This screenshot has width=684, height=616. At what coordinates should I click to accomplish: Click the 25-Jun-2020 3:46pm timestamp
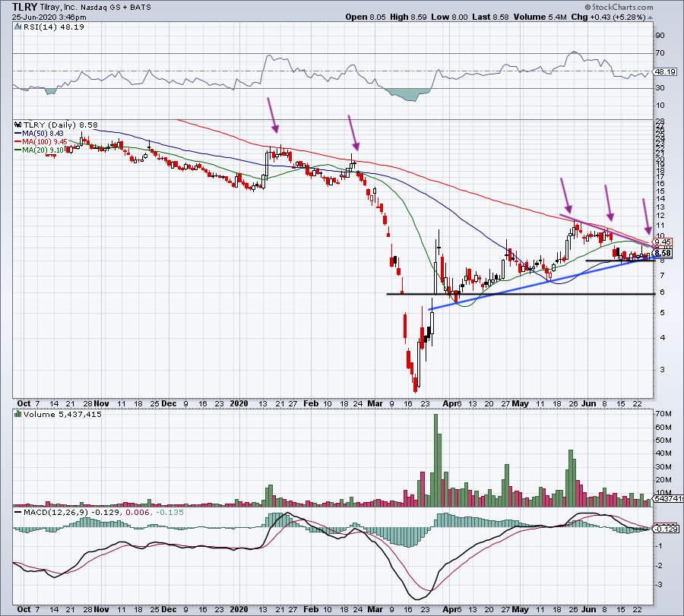tap(49, 17)
